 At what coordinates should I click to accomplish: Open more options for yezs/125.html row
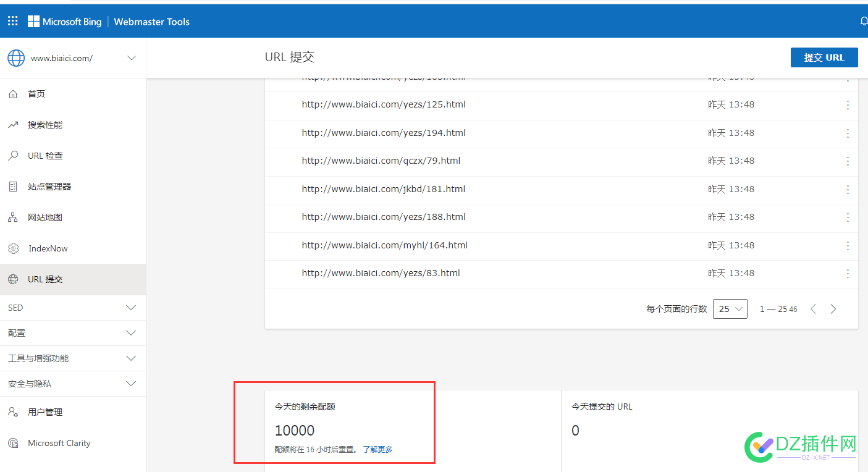click(848, 105)
